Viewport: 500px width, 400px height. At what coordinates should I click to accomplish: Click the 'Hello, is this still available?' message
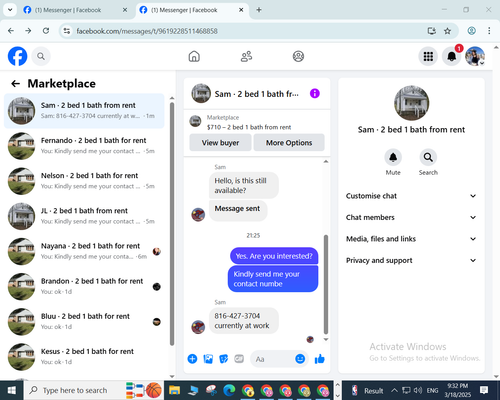pyautogui.click(x=244, y=185)
